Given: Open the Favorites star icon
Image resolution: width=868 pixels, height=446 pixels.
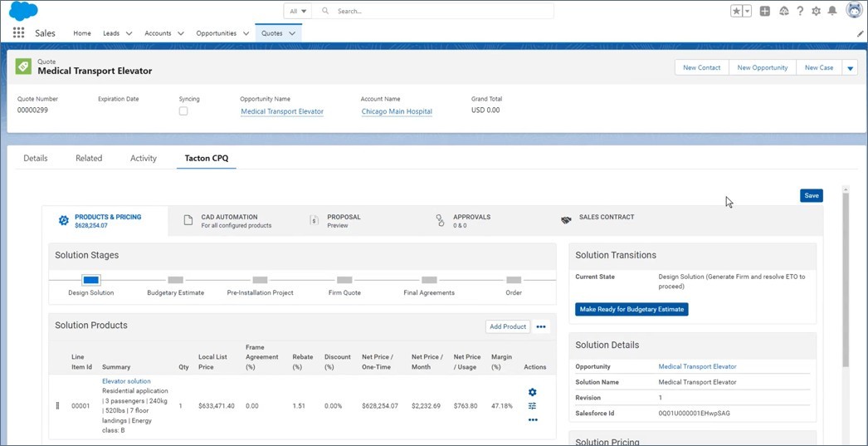Looking at the screenshot, I should pyautogui.click(x=737, y=11).
